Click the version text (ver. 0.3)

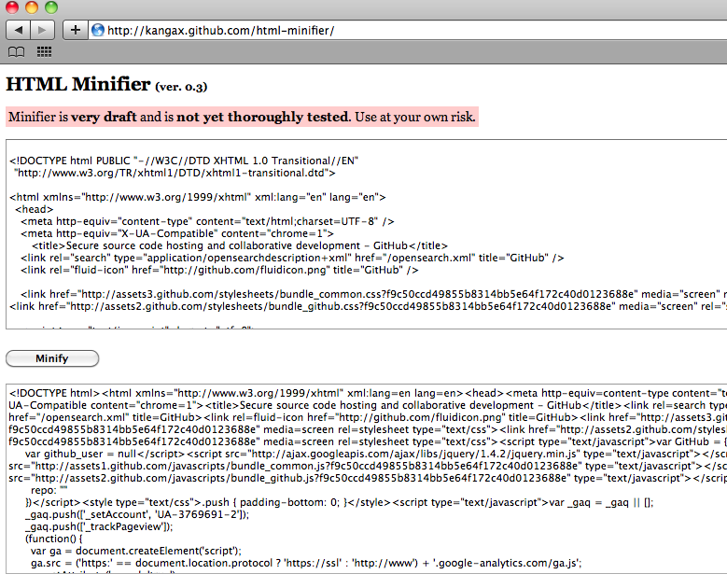[x=181, y=87]
